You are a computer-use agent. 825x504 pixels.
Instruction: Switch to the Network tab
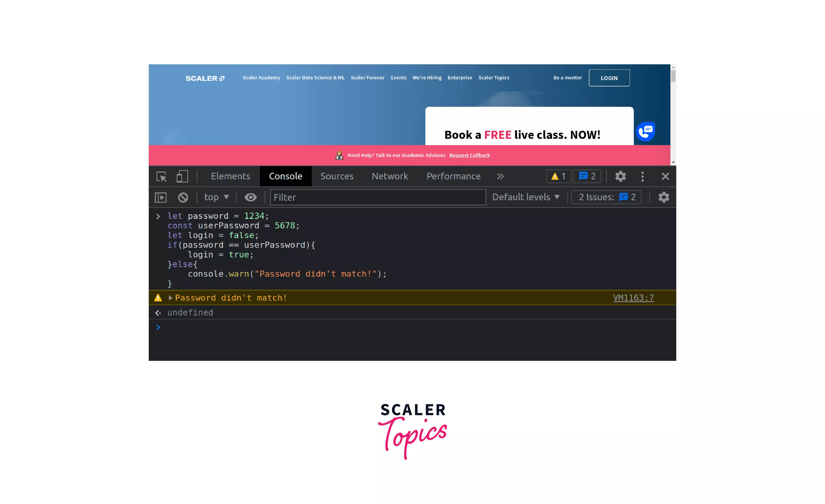390,176
